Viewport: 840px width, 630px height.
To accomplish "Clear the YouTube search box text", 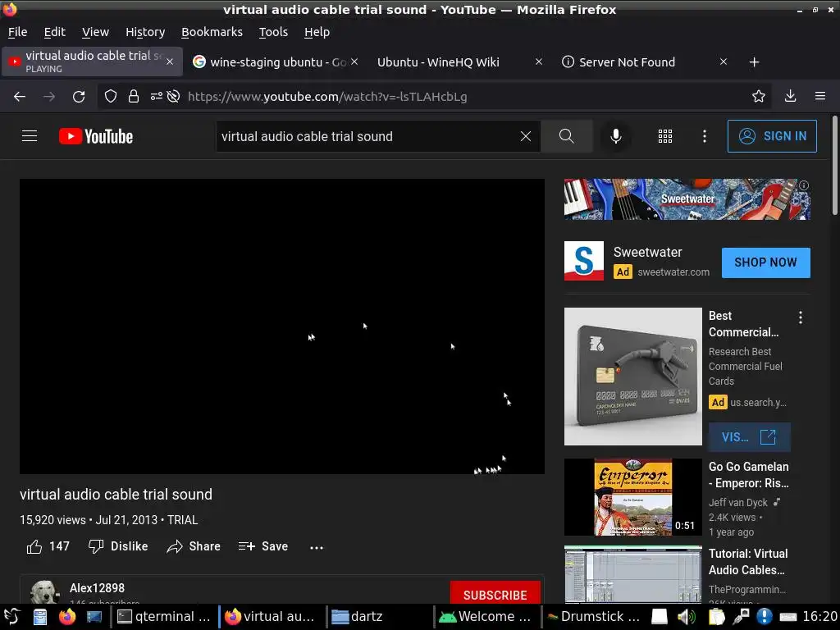I will coord(526,136).
